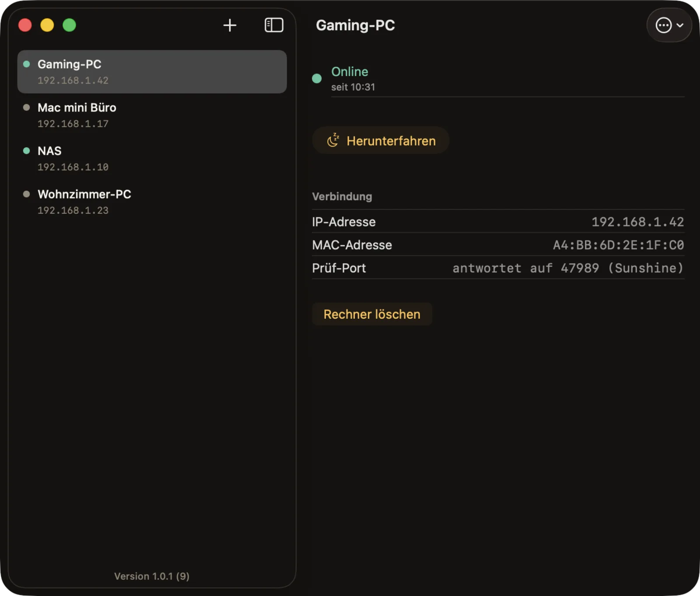Click the green status dot beside NAS
Viewport: 700px width, 596px height.
coord(26,150)
